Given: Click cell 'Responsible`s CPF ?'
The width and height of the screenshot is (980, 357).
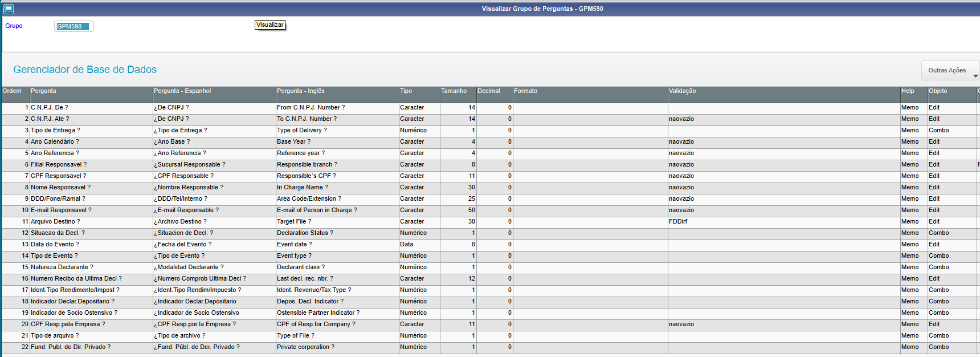Looking at the screenshot, I should pos(337,176).
